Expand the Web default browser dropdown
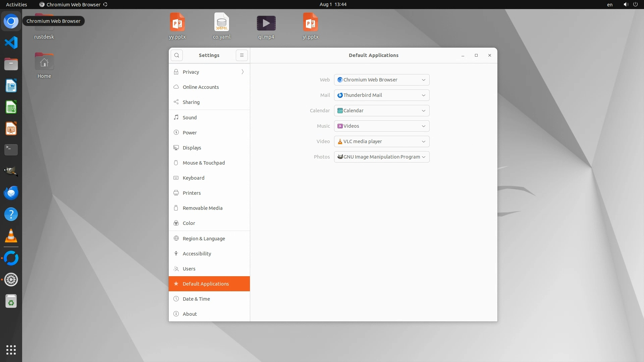This screenshot has height=362, width=644. click(382, 80)
